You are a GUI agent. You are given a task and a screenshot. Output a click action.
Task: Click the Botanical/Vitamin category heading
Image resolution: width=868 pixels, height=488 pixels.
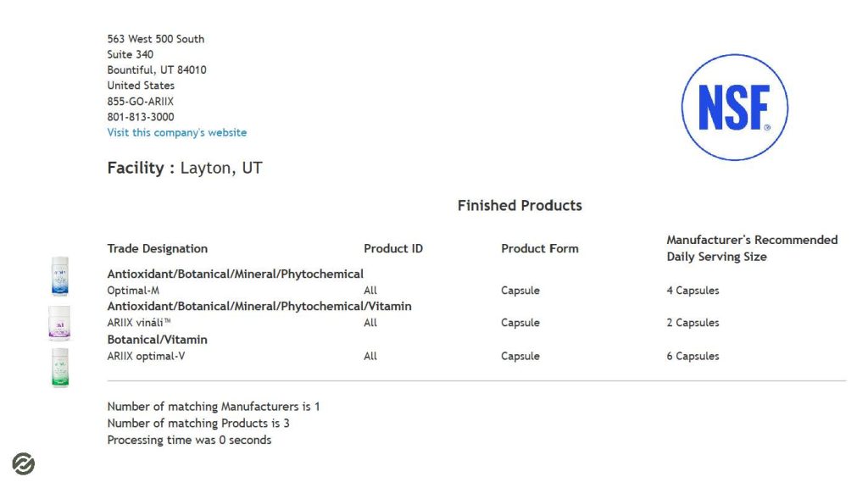(x=157, y=340)
